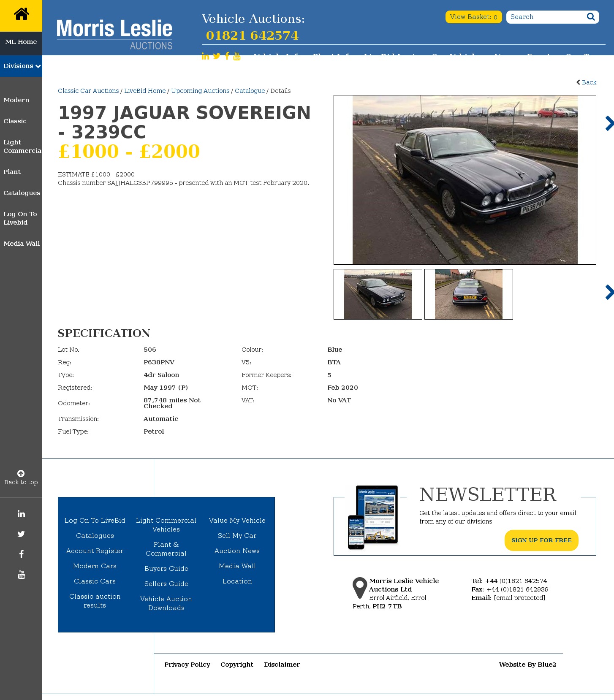This screenshot has height=700, width=614.
Task: Click the home icon in yellow box
Action: pyautogui.click(x=21, y=14)
